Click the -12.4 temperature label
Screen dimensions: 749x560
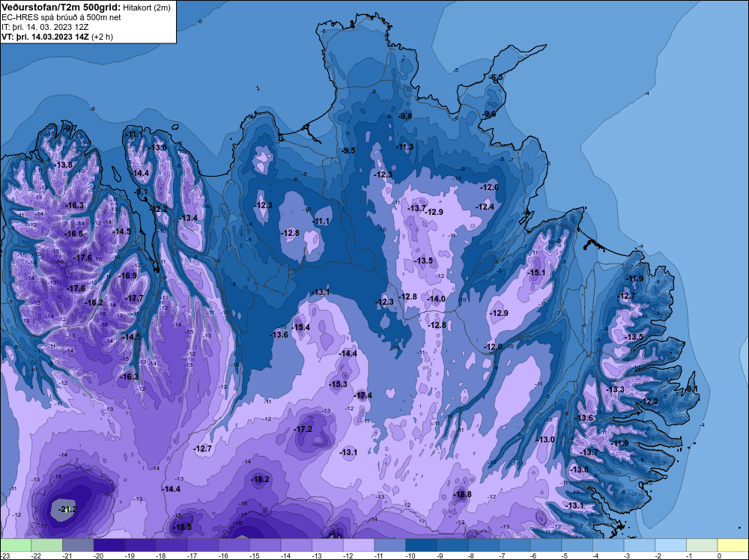[485, 207]
